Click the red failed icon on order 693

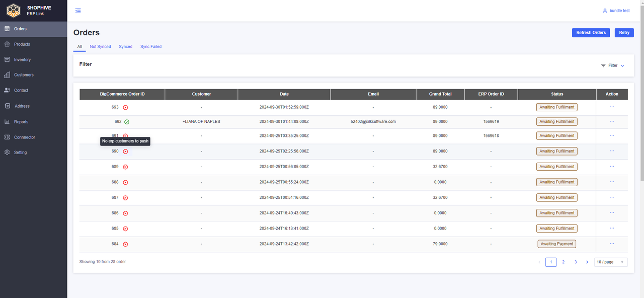click(125, 107)
